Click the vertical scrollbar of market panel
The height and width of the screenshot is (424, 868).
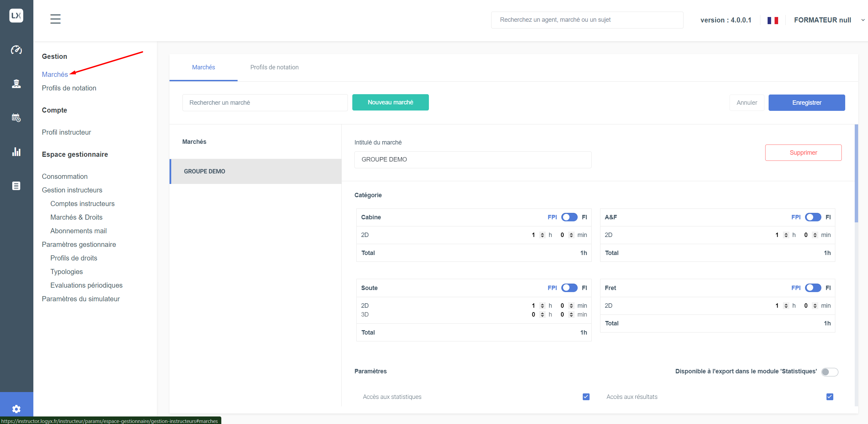pos(856,173)
